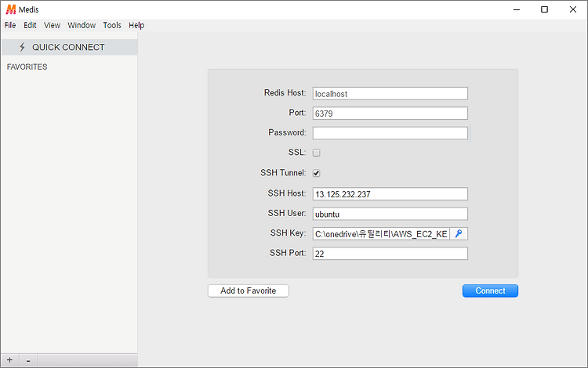Edit the SSH Host field 13.125.232.237
588x368 pixels.
[x=390, y=194]
